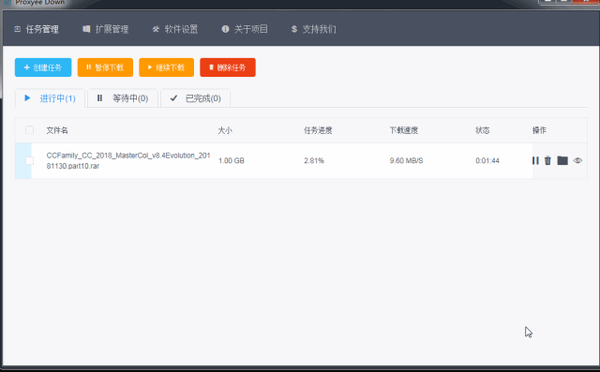600x372 pixels.
Task: Open the 软件设置 menu tab
Action: click(x=175, y=29)
